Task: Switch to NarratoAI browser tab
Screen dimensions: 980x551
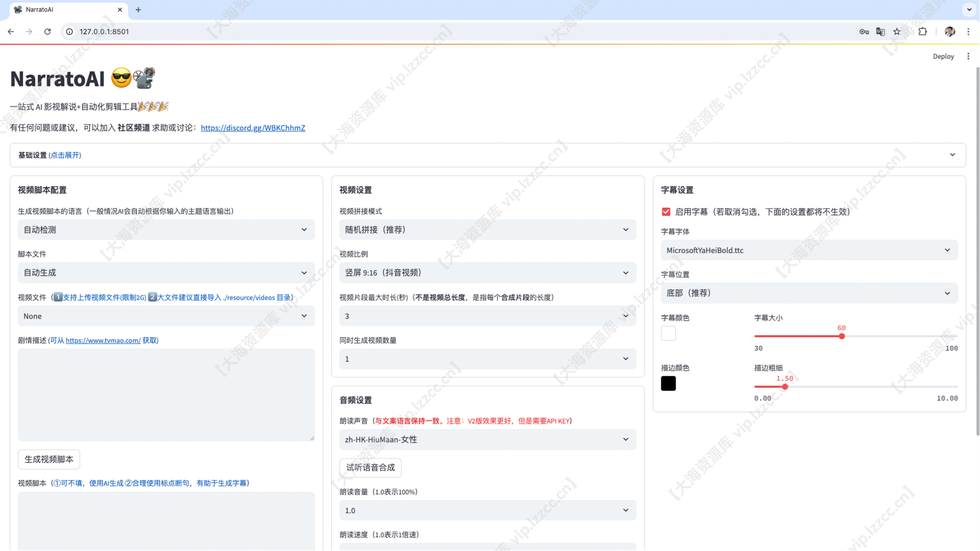Action: [x=69, y=10]
